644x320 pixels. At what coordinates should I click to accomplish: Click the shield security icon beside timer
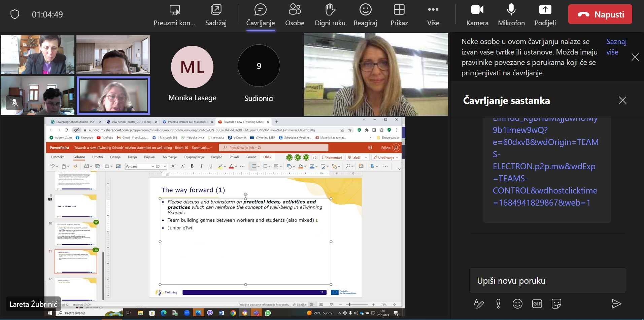(15, 14)
